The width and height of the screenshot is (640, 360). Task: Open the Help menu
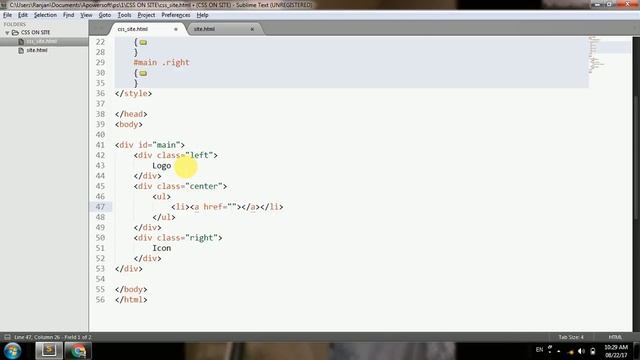(x=202, y=15)
